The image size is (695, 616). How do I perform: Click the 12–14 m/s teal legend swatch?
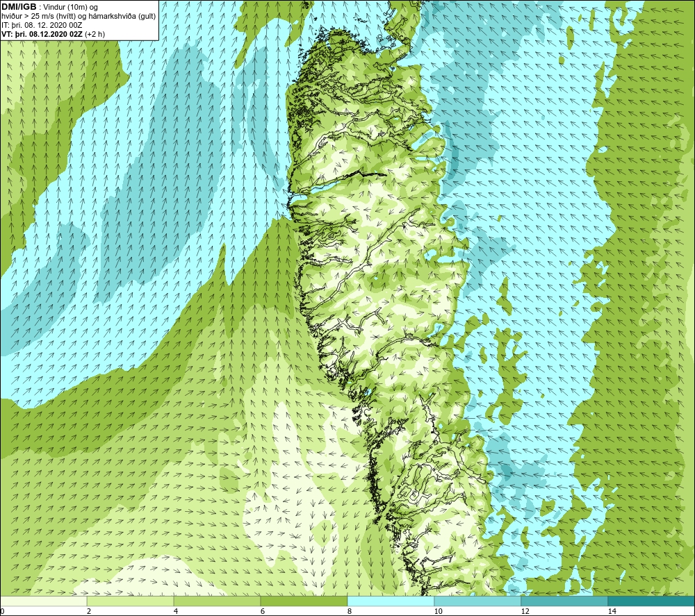564,601
